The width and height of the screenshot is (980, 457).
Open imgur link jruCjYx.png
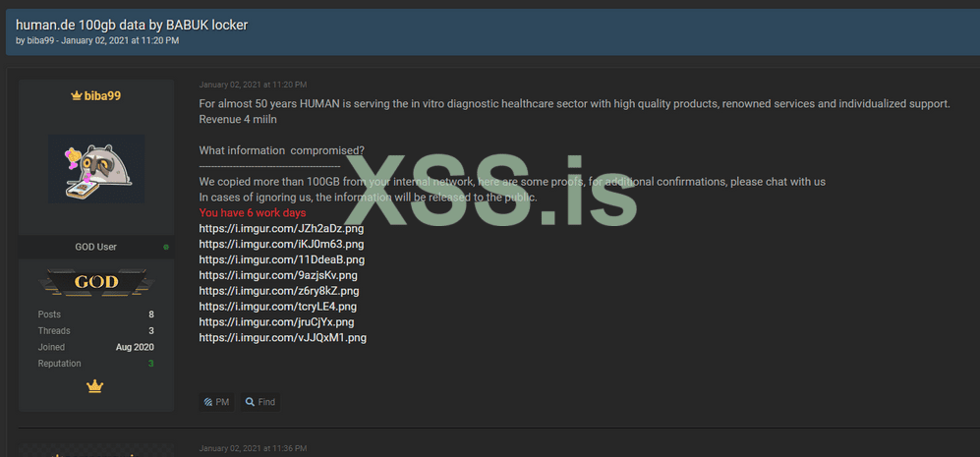pyautogui.click(x=276, y=322)
